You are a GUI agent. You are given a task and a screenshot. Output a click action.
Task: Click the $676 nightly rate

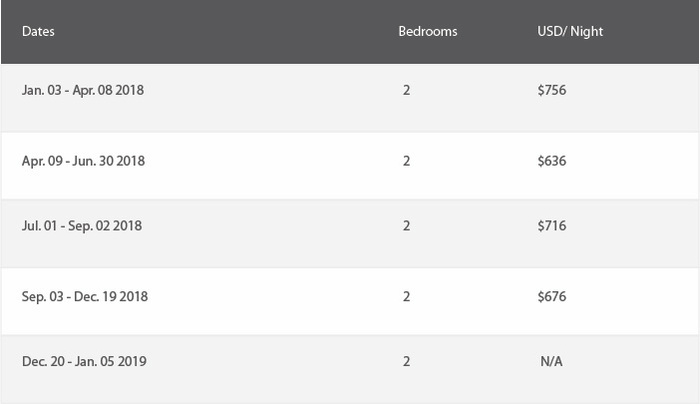tap(552, 296)
